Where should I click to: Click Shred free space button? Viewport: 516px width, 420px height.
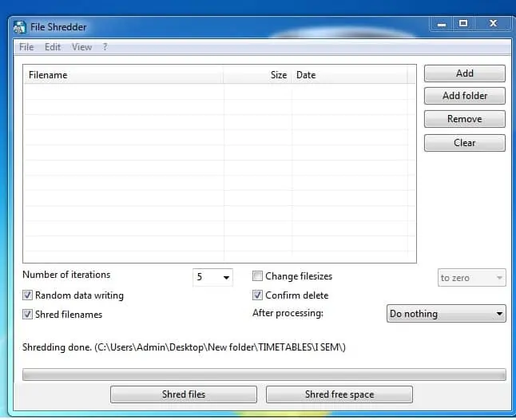pos(339,394)
